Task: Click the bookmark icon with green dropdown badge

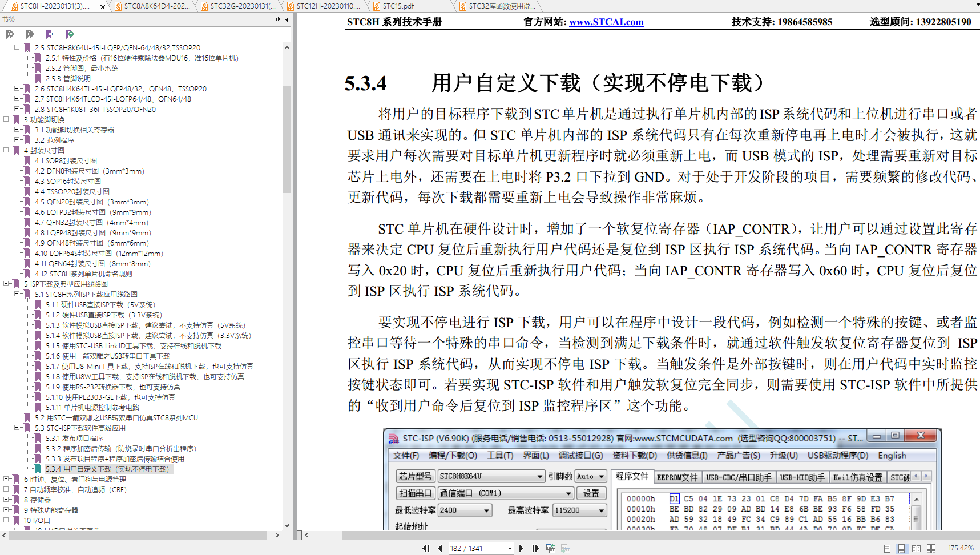Action: (69, 34)
